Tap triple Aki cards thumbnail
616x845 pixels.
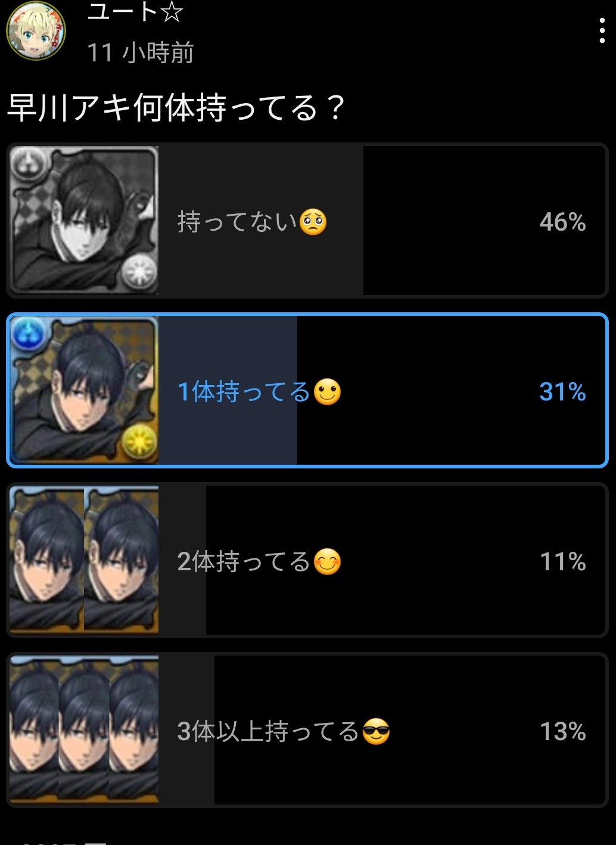[84, 729]
